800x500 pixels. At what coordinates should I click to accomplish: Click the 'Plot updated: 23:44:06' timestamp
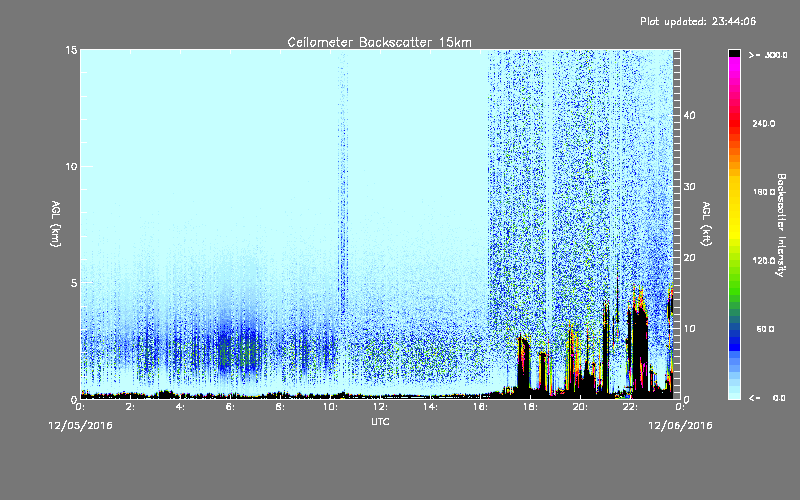coord(698,21)
